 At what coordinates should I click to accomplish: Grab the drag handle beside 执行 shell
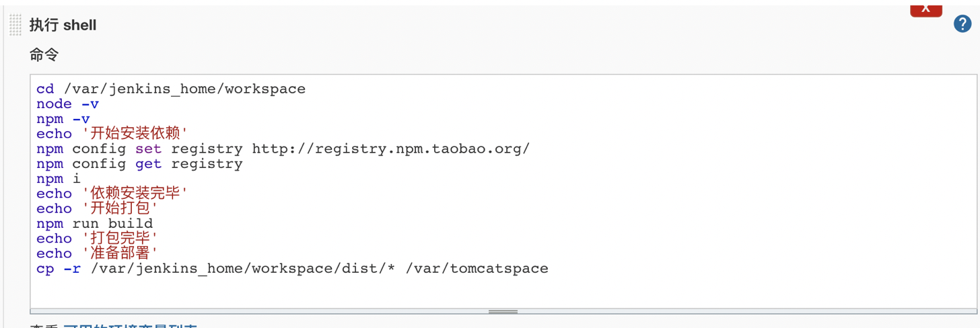coord(15,25)
